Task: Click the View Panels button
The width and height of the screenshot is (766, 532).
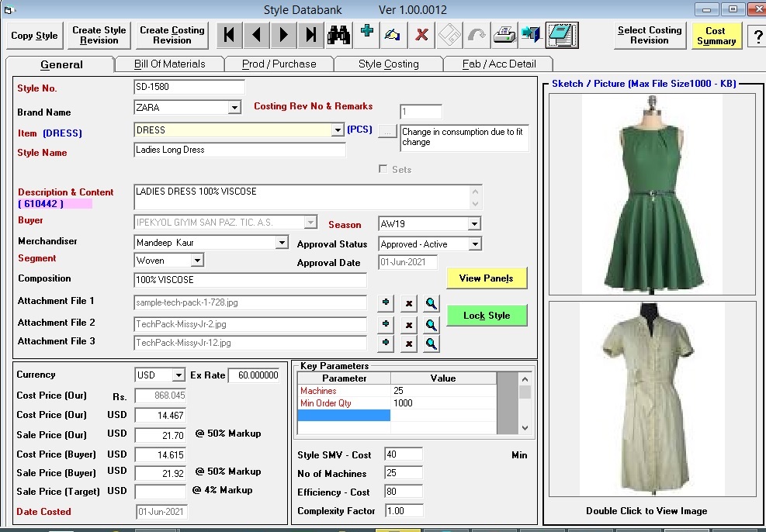Action: point(487,278)
